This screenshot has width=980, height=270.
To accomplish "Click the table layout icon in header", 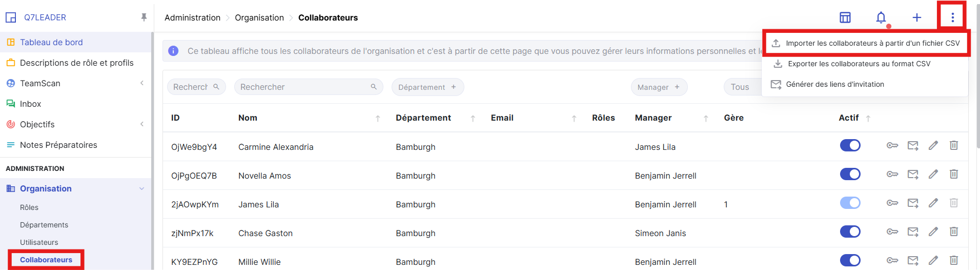I will [x=845, y=18].
